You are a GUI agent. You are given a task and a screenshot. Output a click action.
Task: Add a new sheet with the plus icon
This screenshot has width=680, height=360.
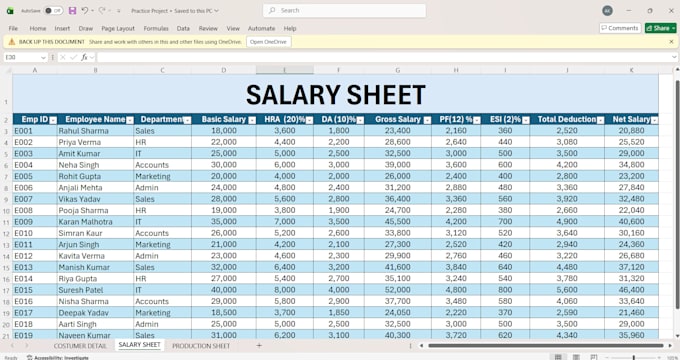click(x=259, y=346)
